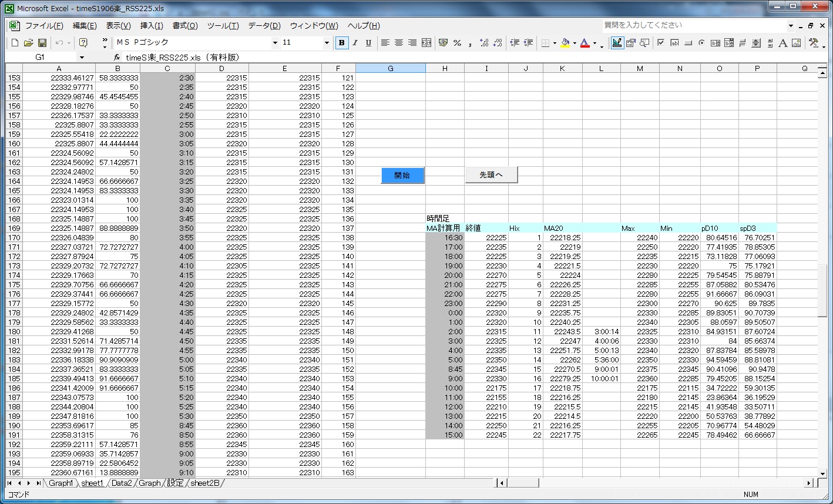Open the 挿入(I) menu

click(152, 26)
